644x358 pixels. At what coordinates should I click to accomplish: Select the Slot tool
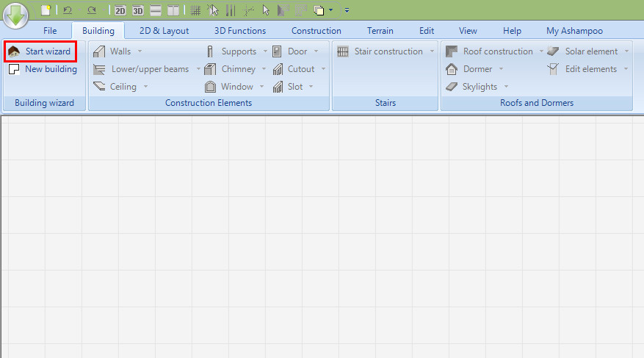(288, 87)
